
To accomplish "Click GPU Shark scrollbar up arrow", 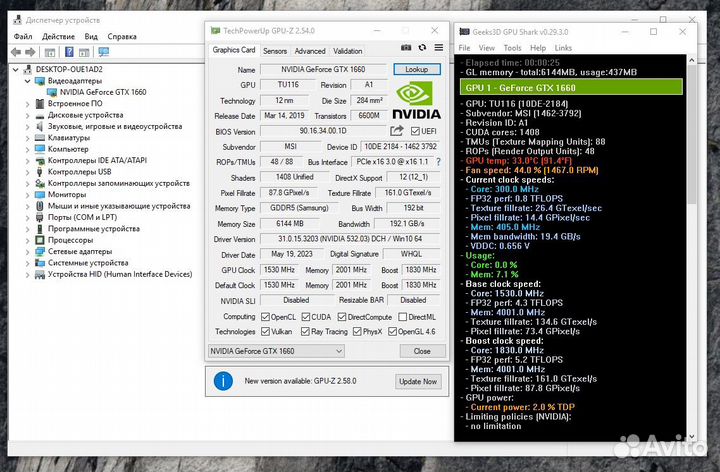I will click(x=692, y=60).
